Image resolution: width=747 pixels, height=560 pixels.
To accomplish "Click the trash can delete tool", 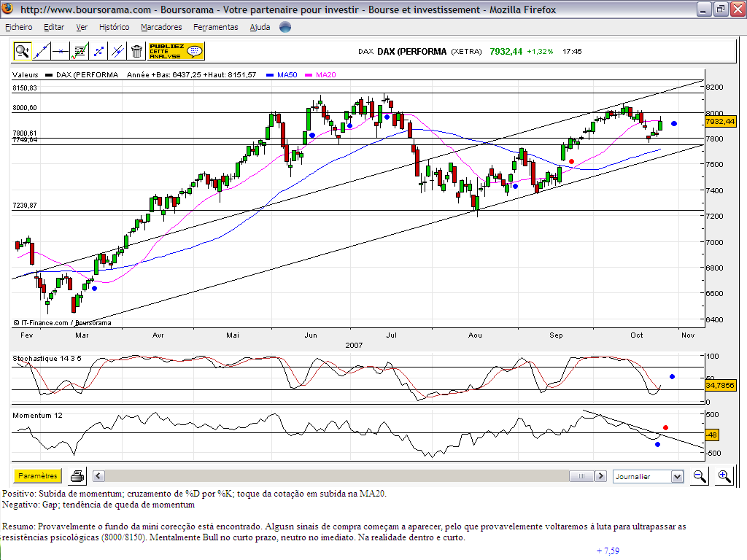I will [136, 51].
